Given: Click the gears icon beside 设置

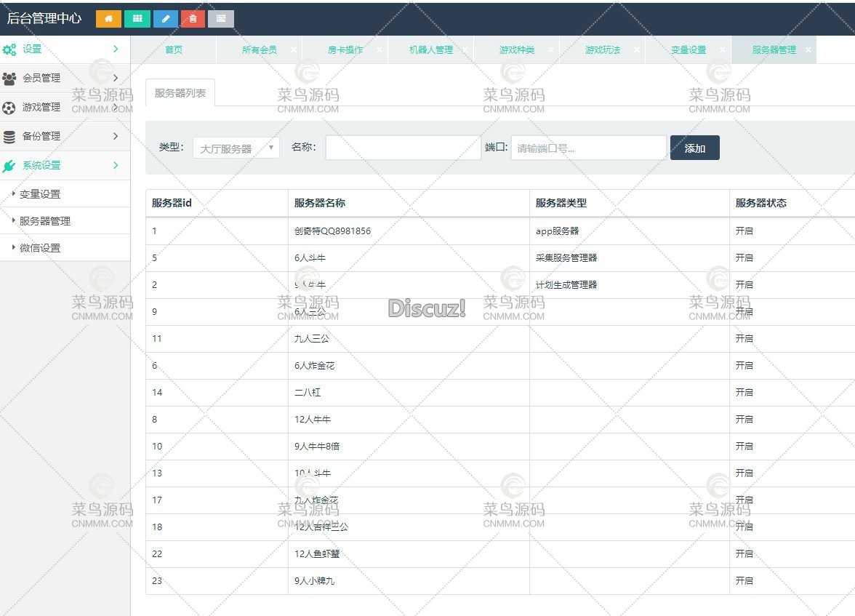Looking at the screenshot, I should tap(9, 49).
